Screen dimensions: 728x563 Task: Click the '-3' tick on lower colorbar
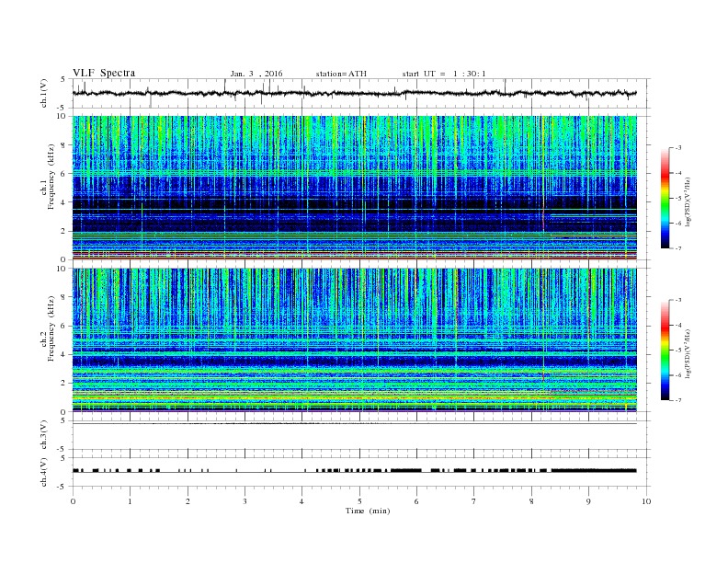coord(677,300)
